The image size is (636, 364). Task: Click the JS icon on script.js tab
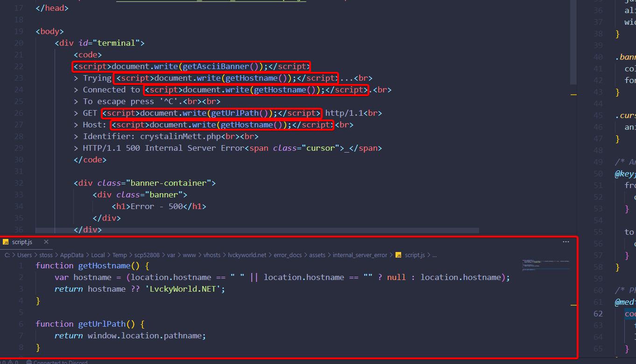[6, 242]
